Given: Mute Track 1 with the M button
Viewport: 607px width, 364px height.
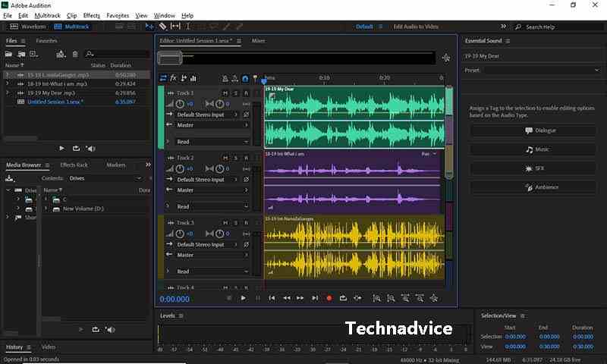Looking at the screenshot, I should tap(225, 93).
